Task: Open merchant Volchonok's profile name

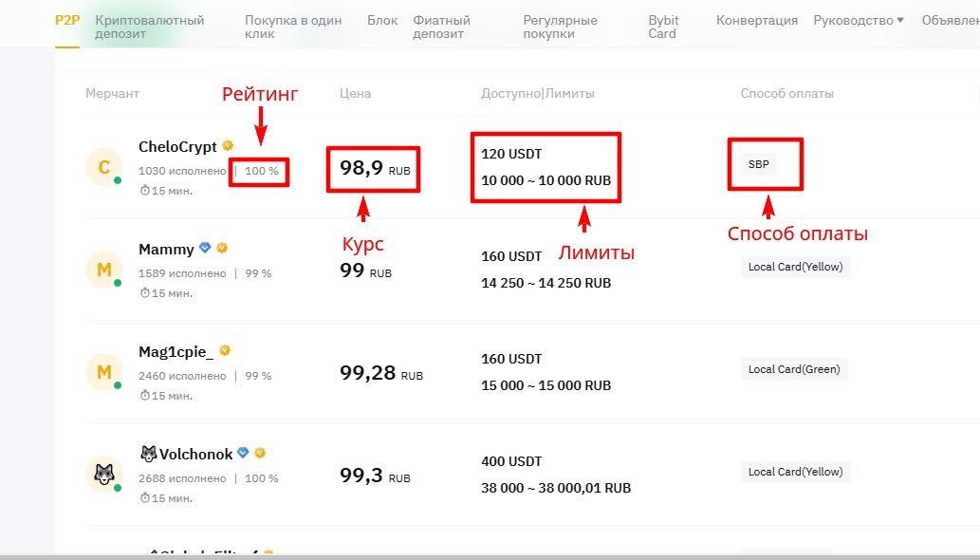Action: click(194, 454)
